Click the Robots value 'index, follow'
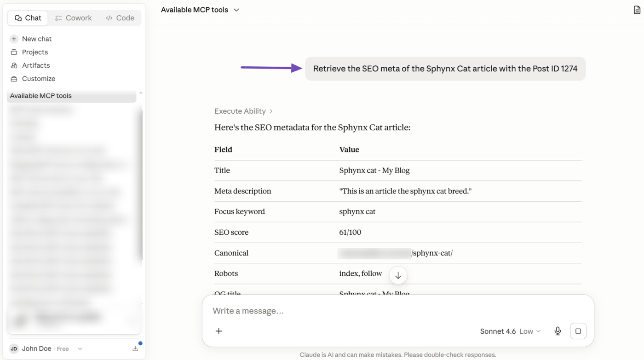644x360 pixels. [x=361, y=273]
